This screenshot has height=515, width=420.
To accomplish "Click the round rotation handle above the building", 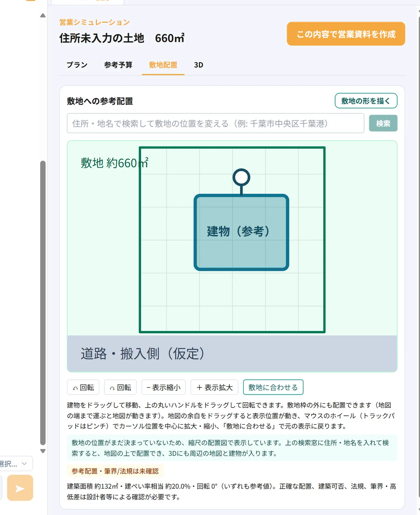I will tap(241, 177).
